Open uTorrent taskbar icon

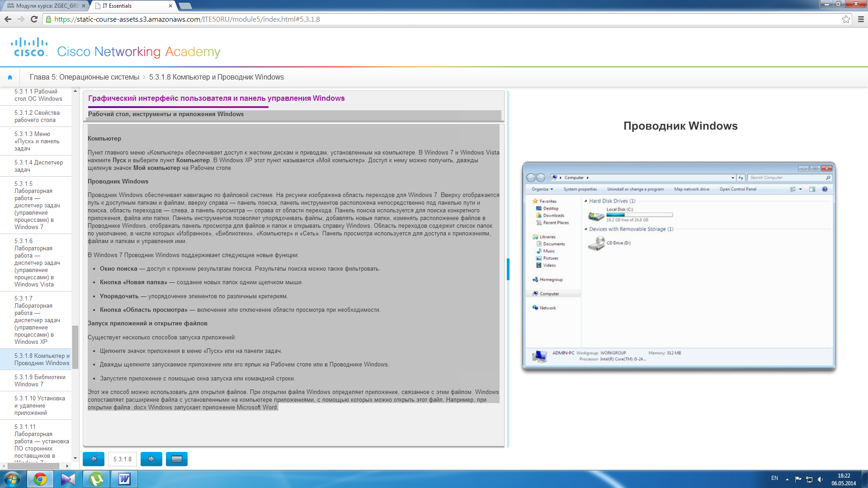[x=96, y=479]
